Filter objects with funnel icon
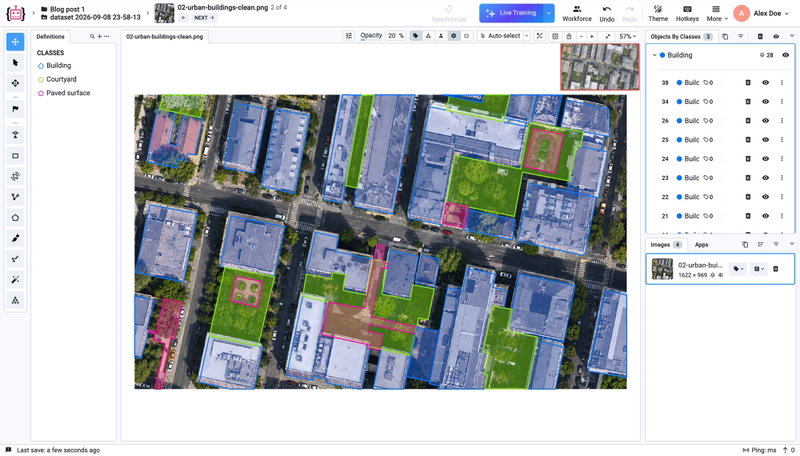The image size is (800, 456). click(x=740, y=36)
